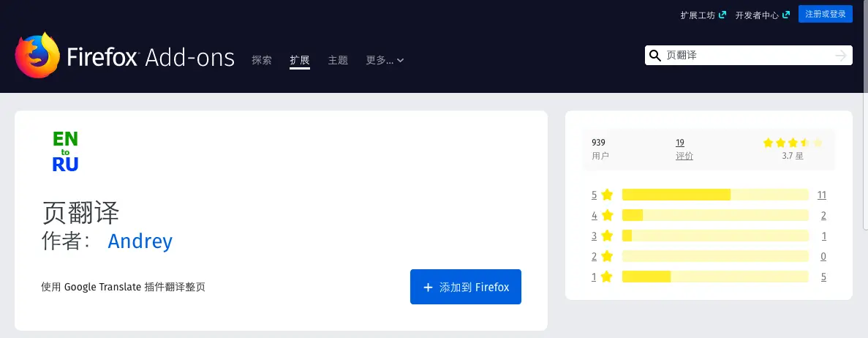The image size is (868, 338).
Task: Click the 3-star rating bar
Action: (x=715, y=236)
